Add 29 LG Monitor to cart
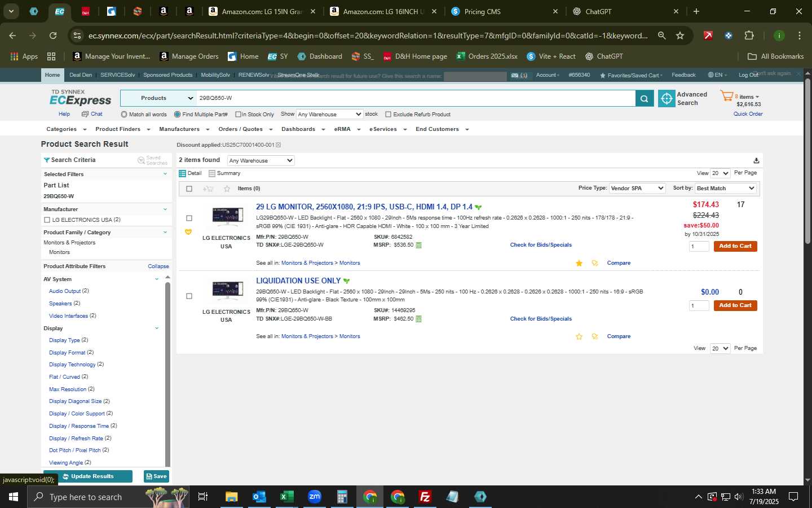This screenshot has height=508, width=812. tap(735, 247)
